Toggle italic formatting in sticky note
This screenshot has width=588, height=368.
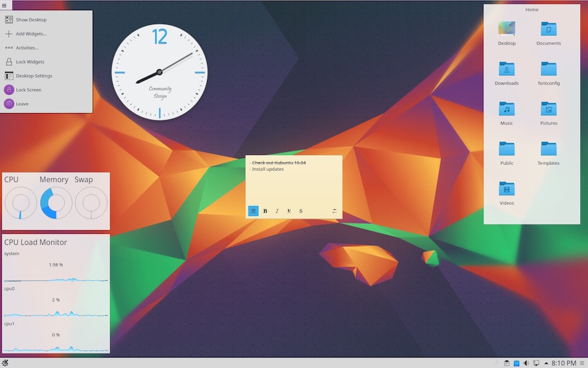tap(277, 211)
